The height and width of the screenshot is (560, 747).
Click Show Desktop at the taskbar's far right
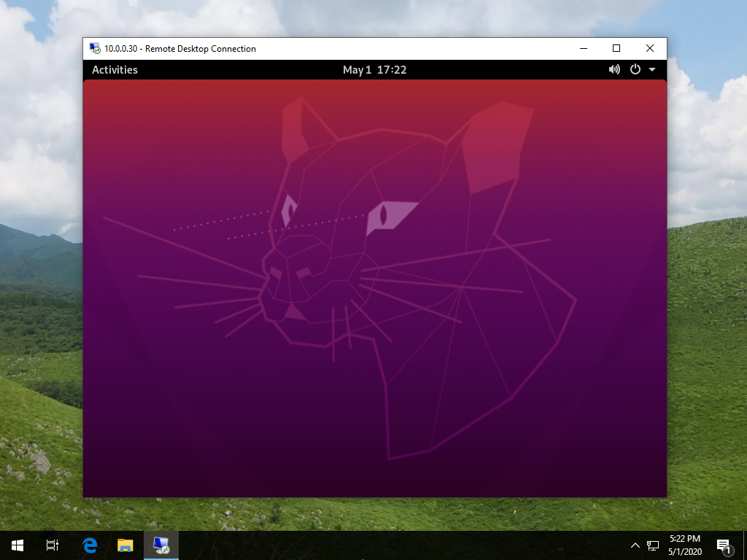pos(745,545)
